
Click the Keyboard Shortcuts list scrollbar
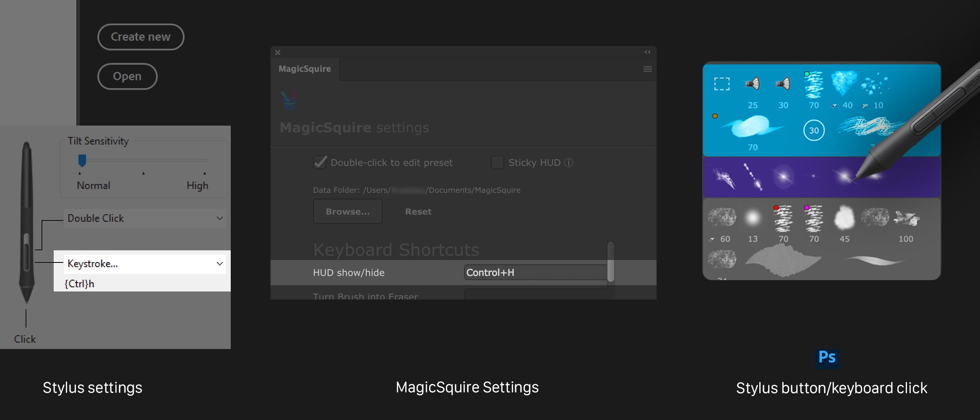pyautogui.click(x=611, y=262)
